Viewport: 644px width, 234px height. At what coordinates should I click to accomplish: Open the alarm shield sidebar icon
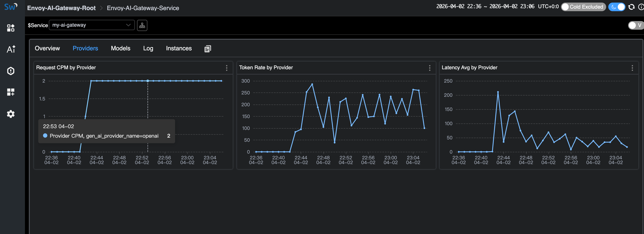click(x=11, y=71)
